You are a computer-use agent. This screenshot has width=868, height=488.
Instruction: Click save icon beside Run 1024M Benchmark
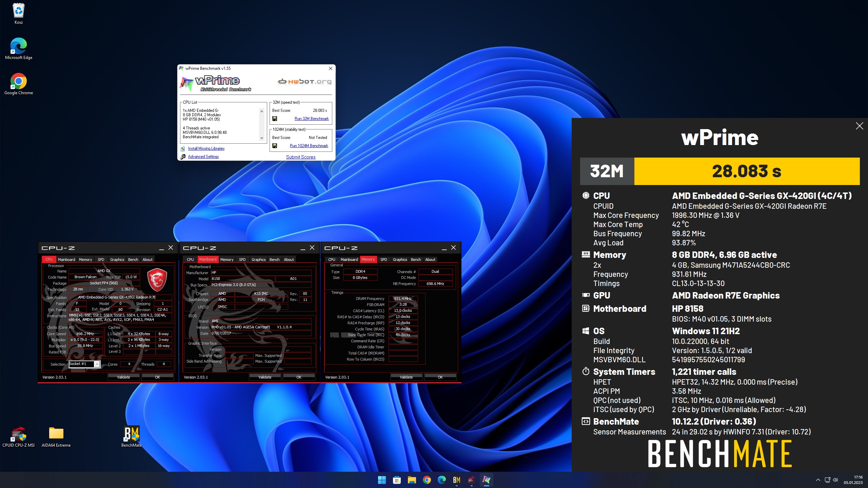coord(275,146)
